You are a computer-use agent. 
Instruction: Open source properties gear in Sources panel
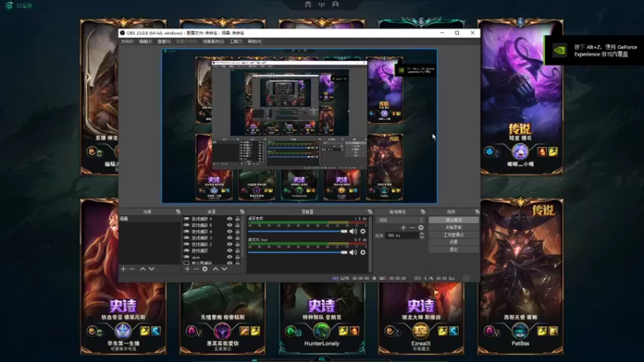(205, 269)
